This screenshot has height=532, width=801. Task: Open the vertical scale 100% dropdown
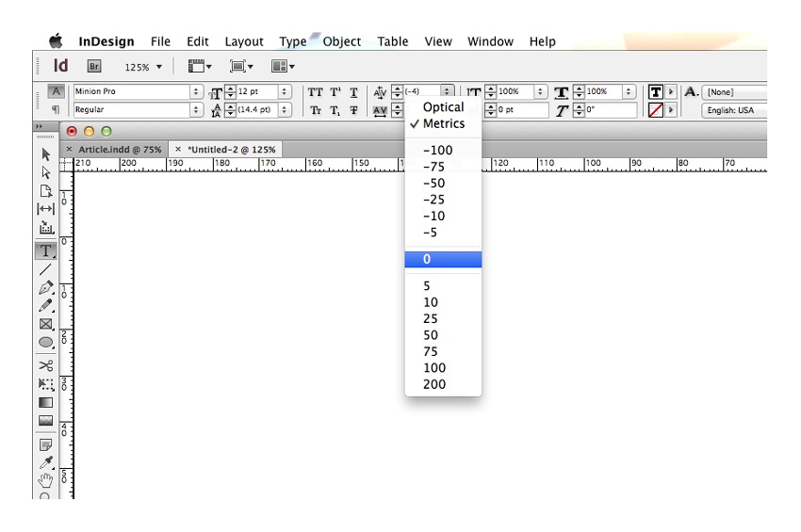[x=540, y=91]
